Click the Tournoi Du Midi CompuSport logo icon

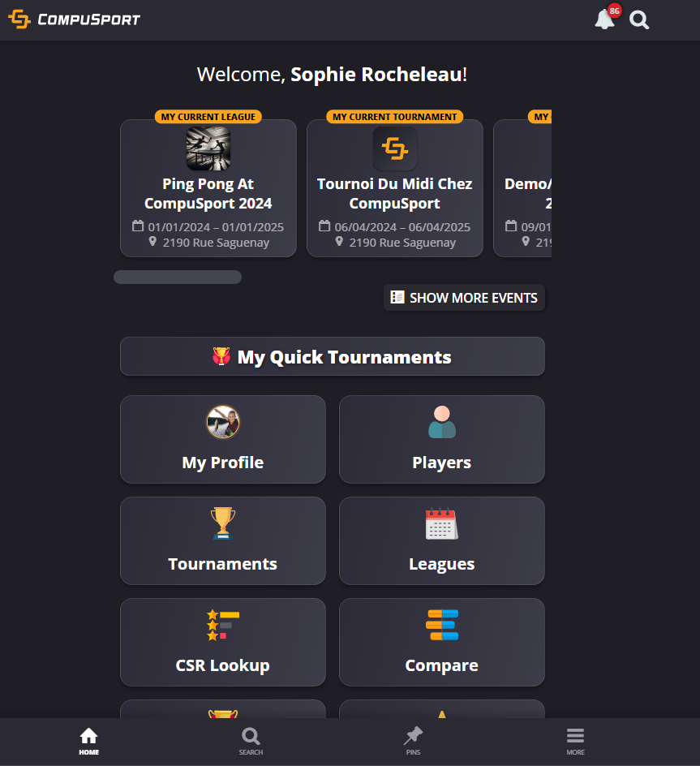point(395,148)
